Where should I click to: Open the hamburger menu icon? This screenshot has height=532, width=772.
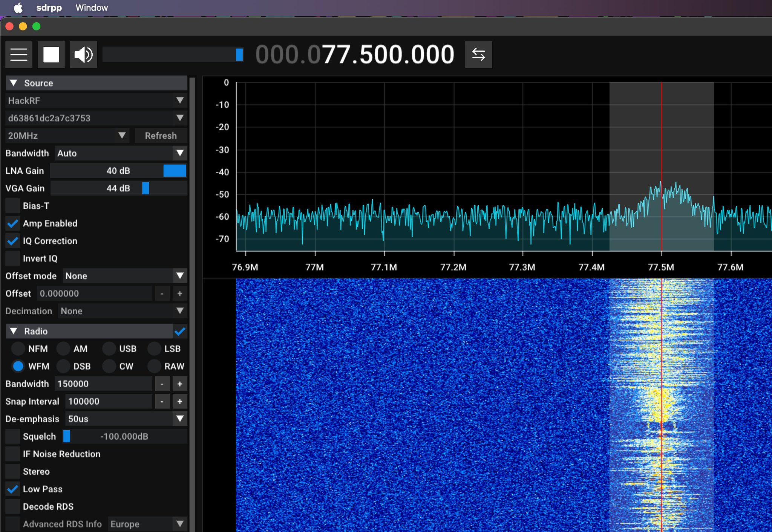pos(19,55)
